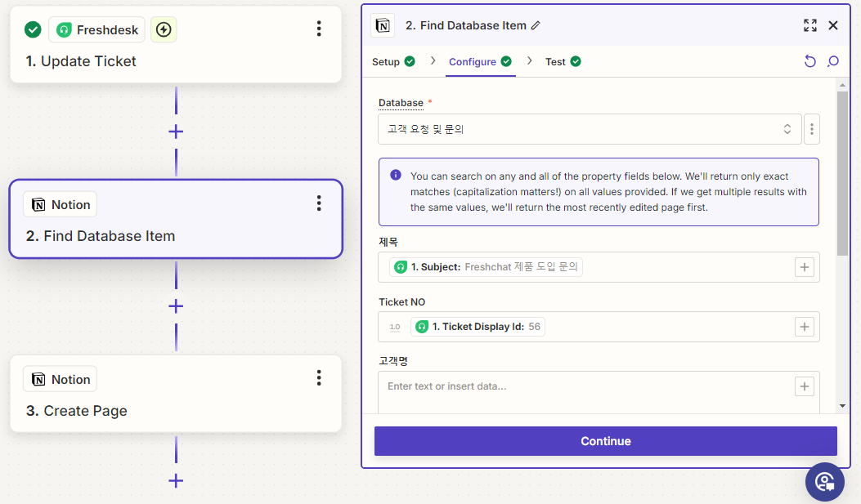Expand panel to full screen
The width and height of the screenshot is (861, 504).
(810, 25)
